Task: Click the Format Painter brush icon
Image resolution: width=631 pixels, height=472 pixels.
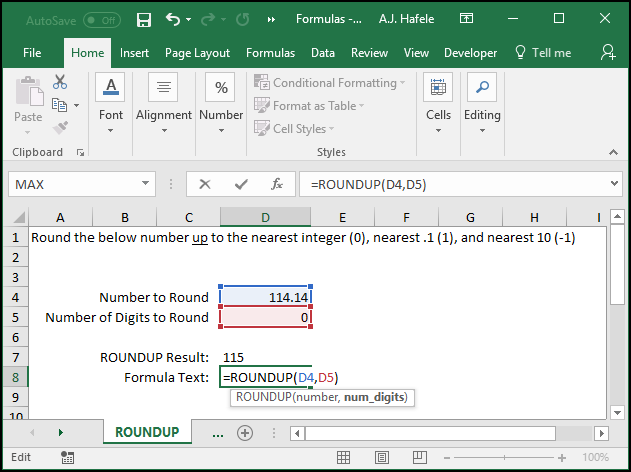Action: point(60,128)
